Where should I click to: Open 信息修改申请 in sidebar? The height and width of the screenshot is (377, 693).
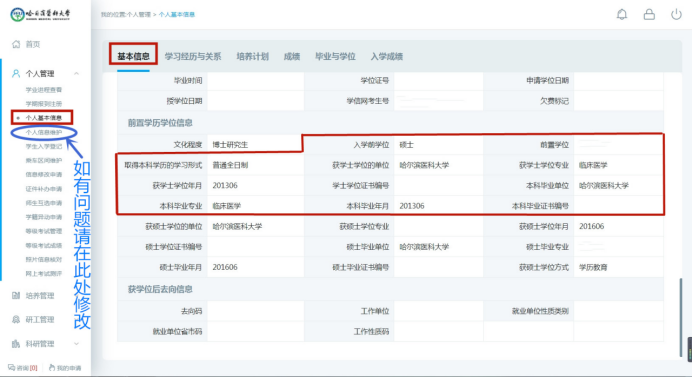tap(44, 175)
